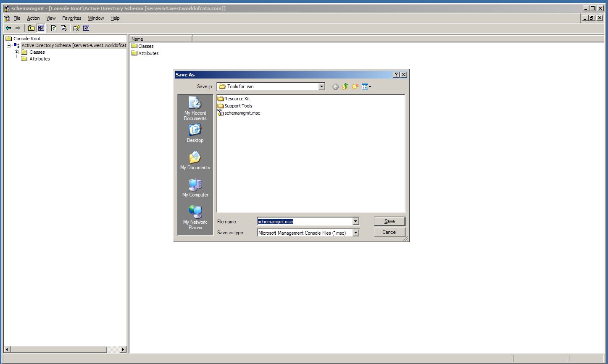Open the Help menu
The image size is (608, 364).
pyautogui.click(x=115, y=18)
